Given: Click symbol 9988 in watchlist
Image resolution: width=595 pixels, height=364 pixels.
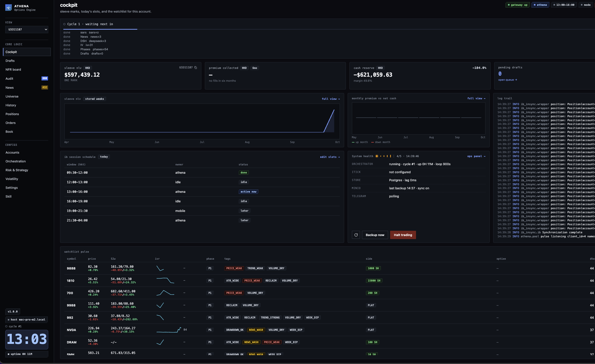Looking at the screenshot, I should [71, 305].
